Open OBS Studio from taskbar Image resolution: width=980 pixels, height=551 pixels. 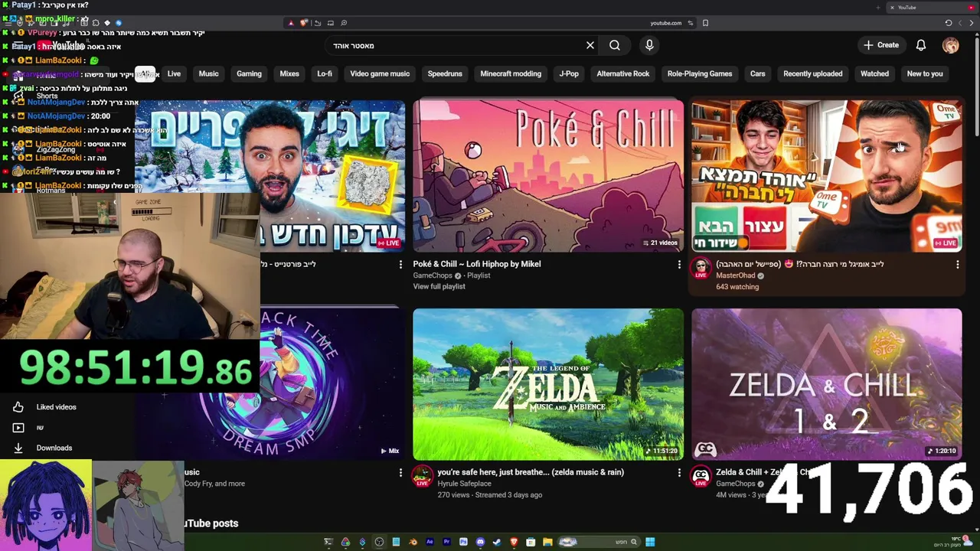pyautogui.click(x=379, y=542)
